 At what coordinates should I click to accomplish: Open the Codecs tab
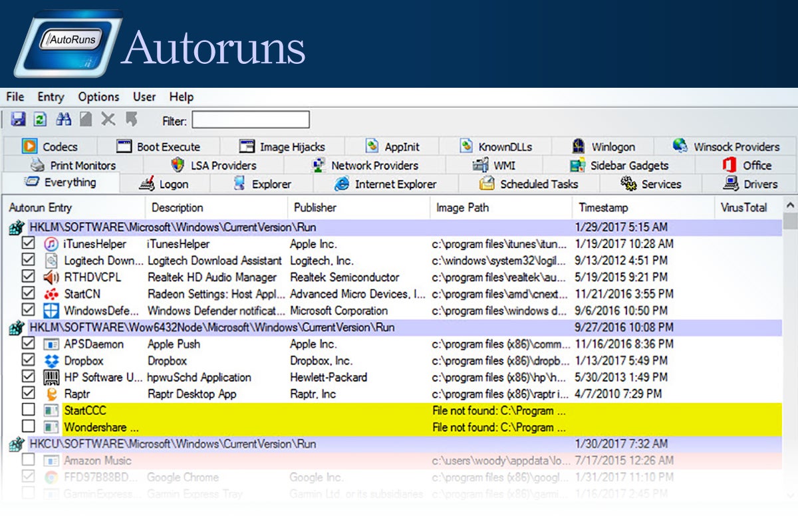(49, 147)
